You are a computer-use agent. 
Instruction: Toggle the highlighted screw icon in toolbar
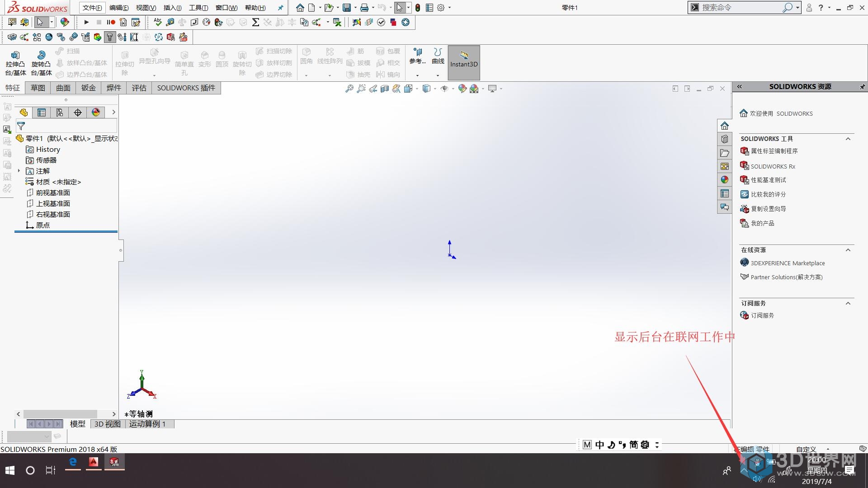[109, 37]
